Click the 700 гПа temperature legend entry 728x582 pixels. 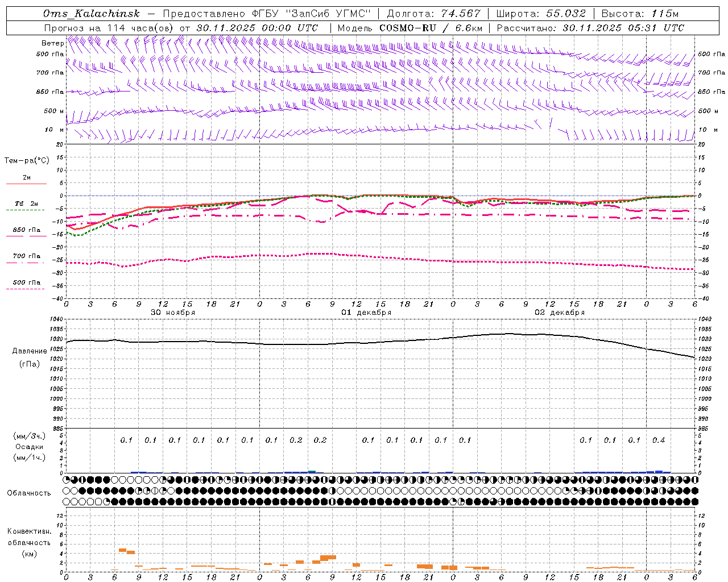(x=27, y=256)
